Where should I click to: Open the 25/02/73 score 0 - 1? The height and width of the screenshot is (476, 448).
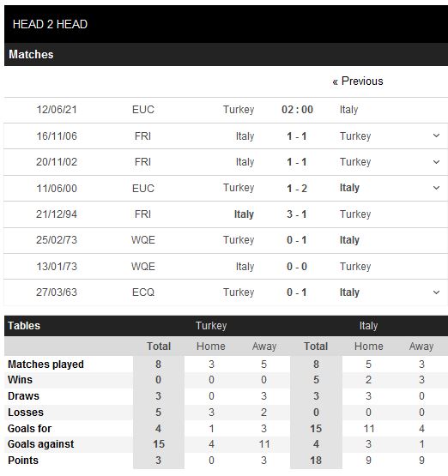coord(296,240)
